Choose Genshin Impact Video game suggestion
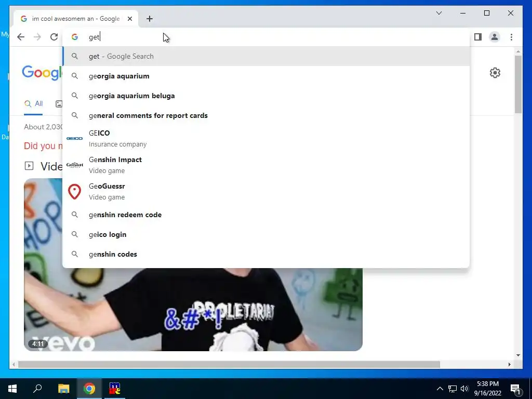This screenshot has width=532, height=399. 267,165
